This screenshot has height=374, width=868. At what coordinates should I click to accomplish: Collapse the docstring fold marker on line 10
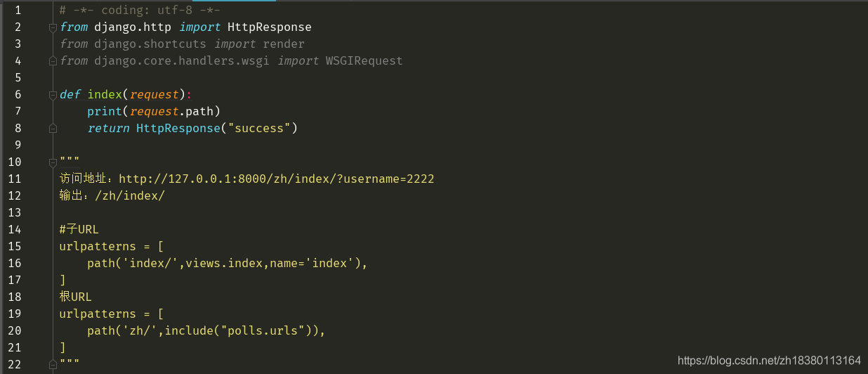coord(53,162)
